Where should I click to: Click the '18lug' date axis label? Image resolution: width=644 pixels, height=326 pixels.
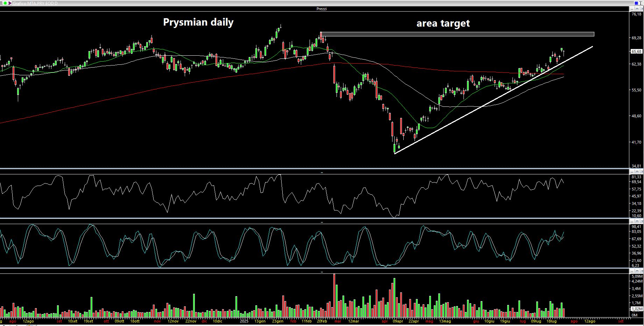[x=552, y=321]
